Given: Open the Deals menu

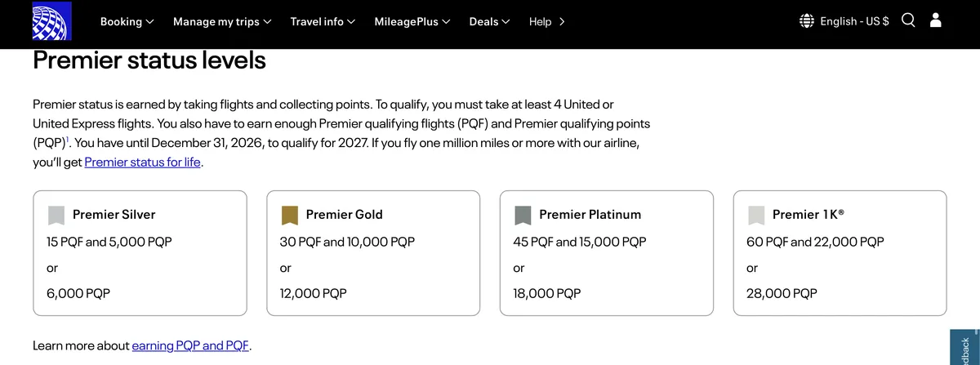Looking at the screenshot, I should [489, 21].
